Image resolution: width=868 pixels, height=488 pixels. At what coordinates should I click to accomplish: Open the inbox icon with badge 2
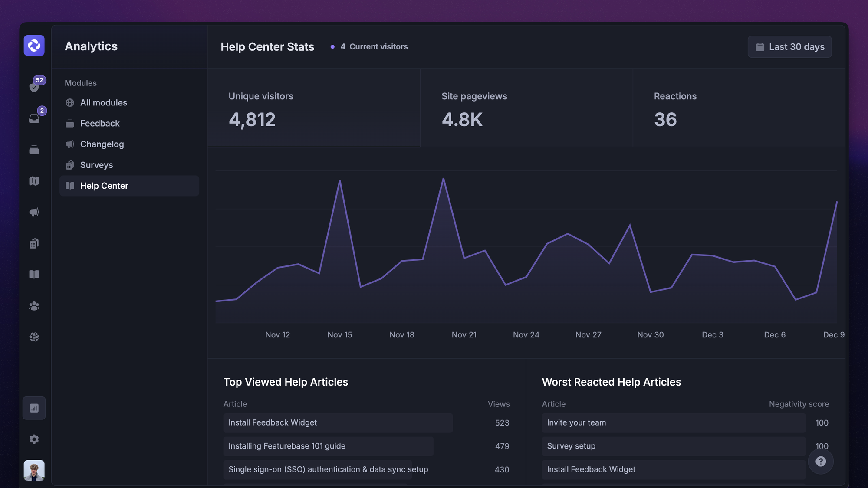coord(34,118)
